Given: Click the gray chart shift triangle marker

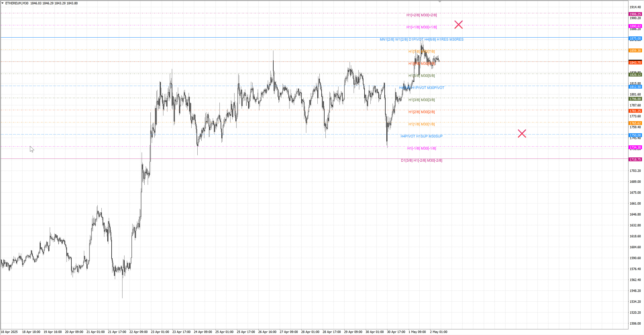Looking at the screenshot, I should [440, 2].
